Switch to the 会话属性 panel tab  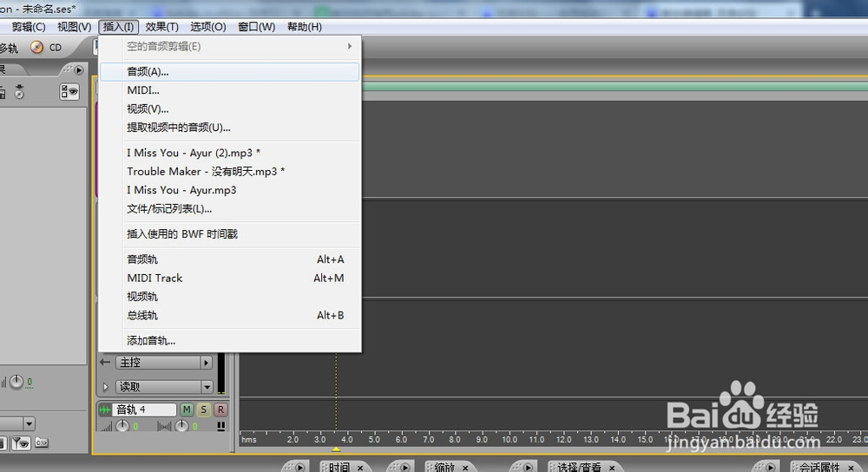click(820, 468)
